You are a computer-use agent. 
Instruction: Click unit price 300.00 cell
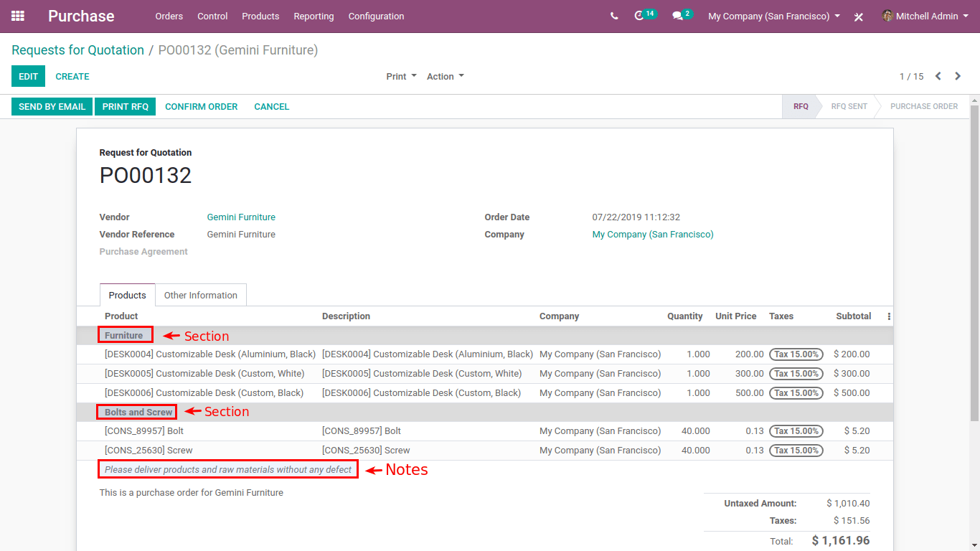pyautogui.click(x=749, y=374)
